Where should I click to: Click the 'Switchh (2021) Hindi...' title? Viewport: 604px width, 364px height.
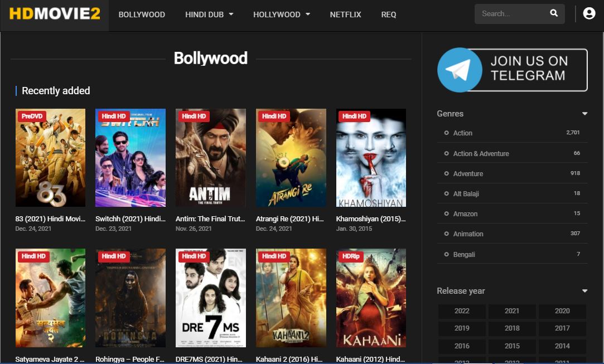point(131,219)
